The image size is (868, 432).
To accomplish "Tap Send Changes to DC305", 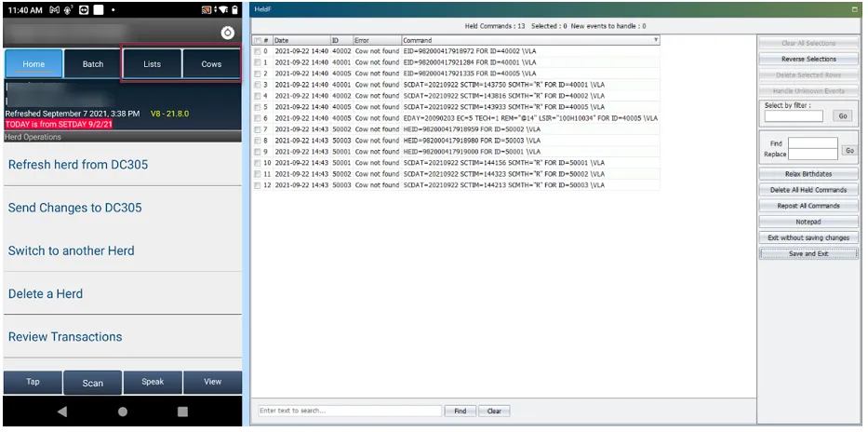I will (x=123, y=208).
